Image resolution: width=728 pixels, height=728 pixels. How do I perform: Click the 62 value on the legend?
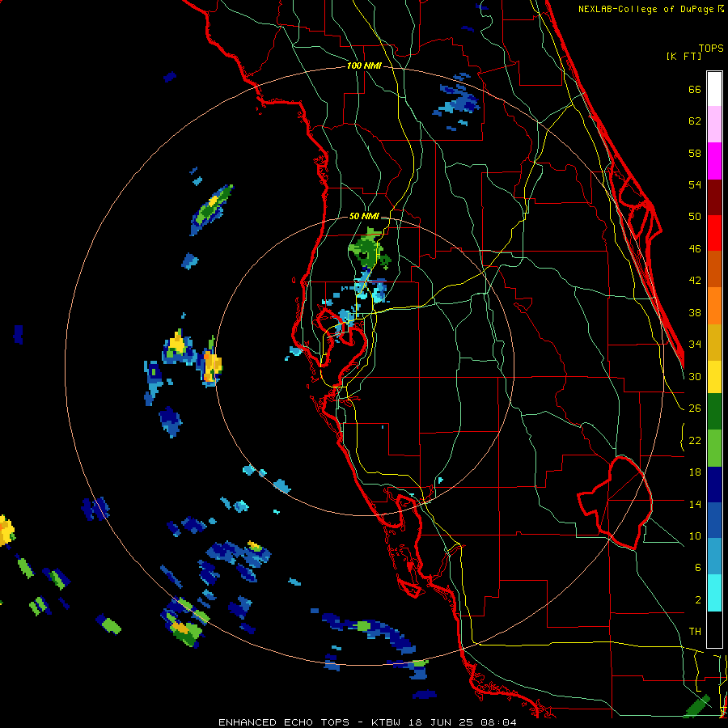click(x=695, y=121)
